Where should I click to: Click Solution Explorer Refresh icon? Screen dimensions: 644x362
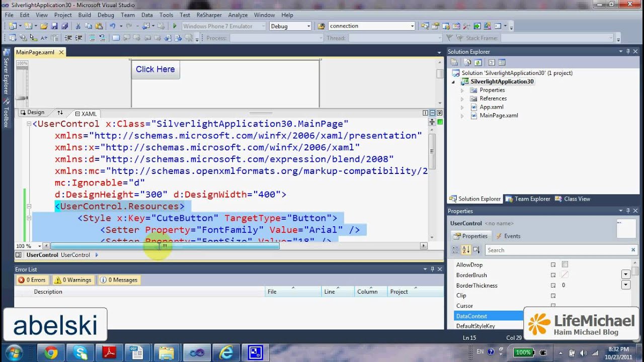pos(478,62)
